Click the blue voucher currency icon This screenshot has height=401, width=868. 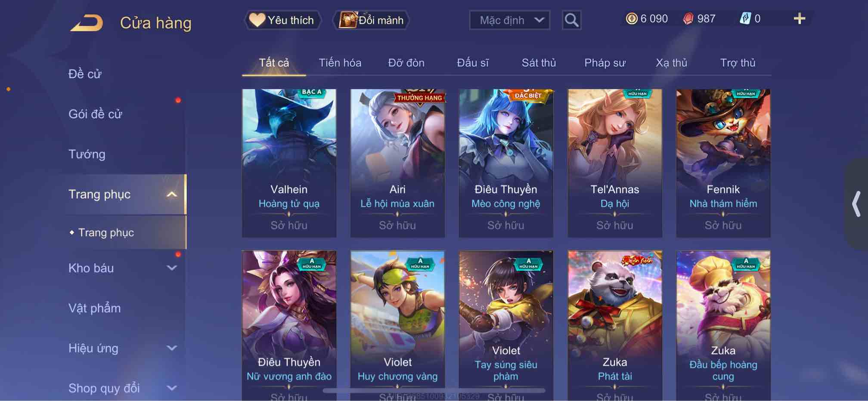[745, 19]
